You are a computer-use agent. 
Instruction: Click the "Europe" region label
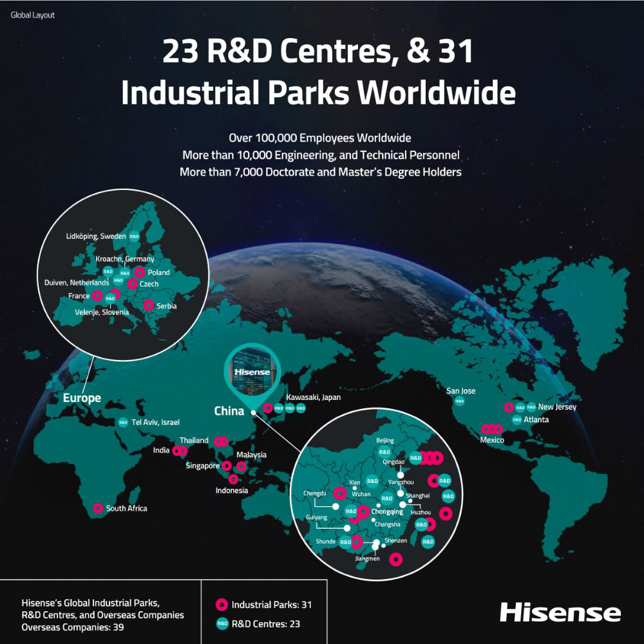pos(82,398)
